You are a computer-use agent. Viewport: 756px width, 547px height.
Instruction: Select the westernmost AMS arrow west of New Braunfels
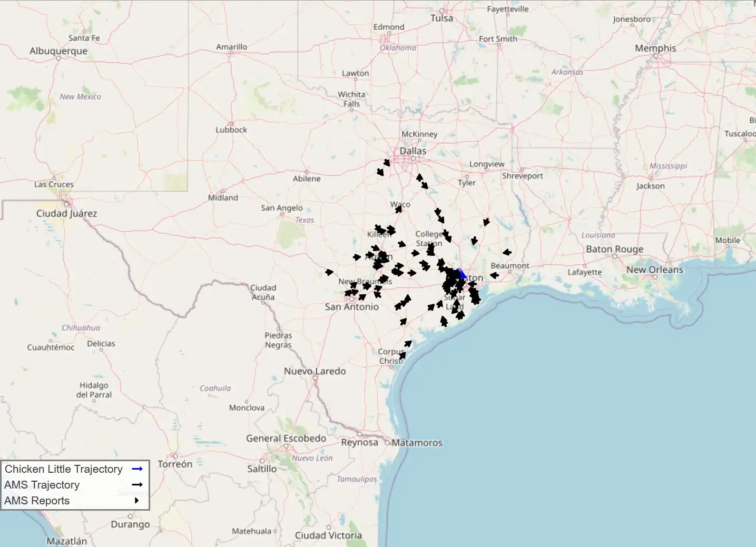(x=329, y=272)
